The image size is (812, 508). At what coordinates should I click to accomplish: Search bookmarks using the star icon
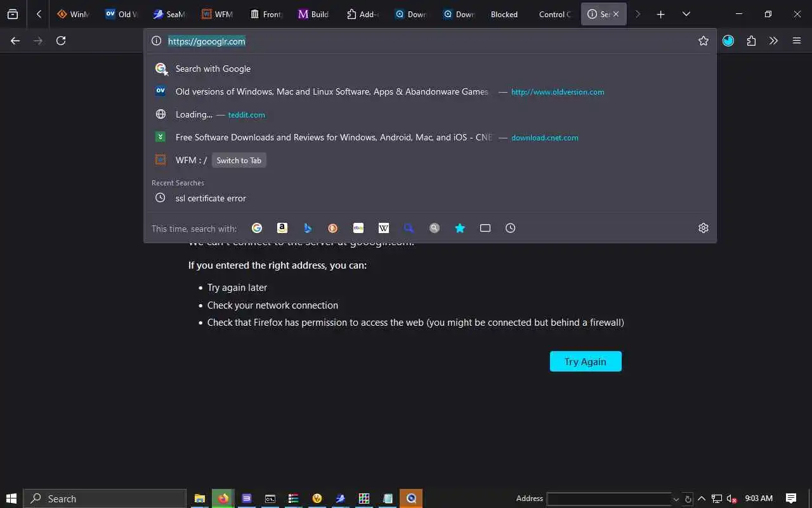coord(460,228)
